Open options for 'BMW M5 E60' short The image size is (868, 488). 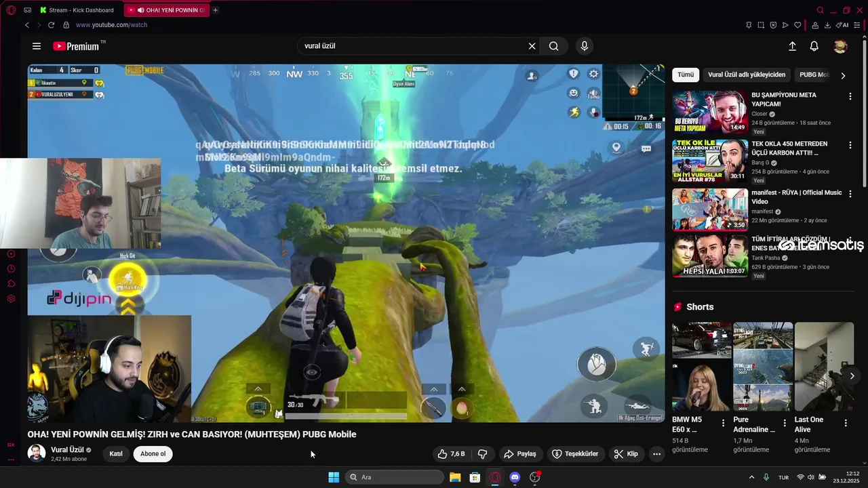point(723,423)
